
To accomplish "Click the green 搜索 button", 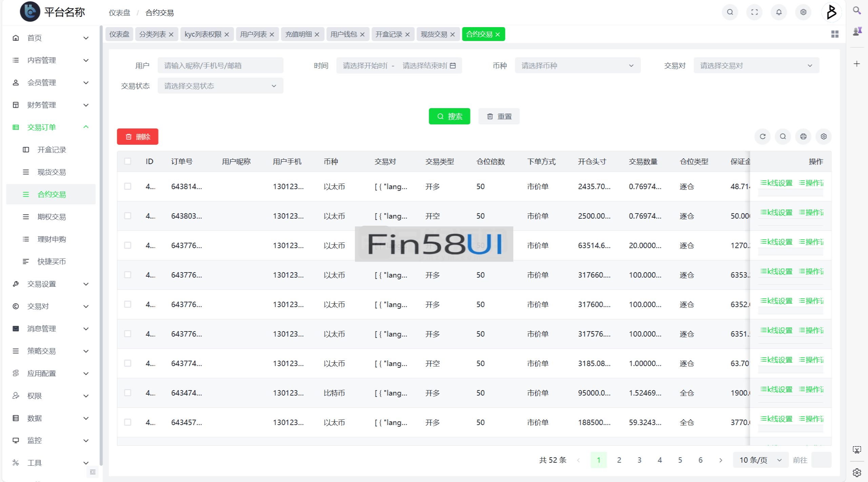I will click(x=449, y=116).
